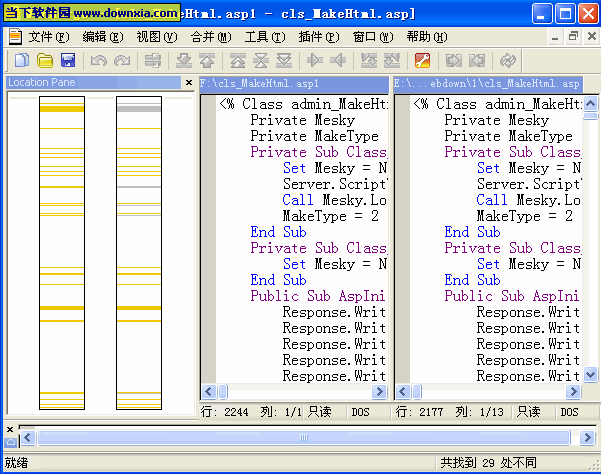Click the right pane's horizontal scrollbar thumb

click(417, 392)
